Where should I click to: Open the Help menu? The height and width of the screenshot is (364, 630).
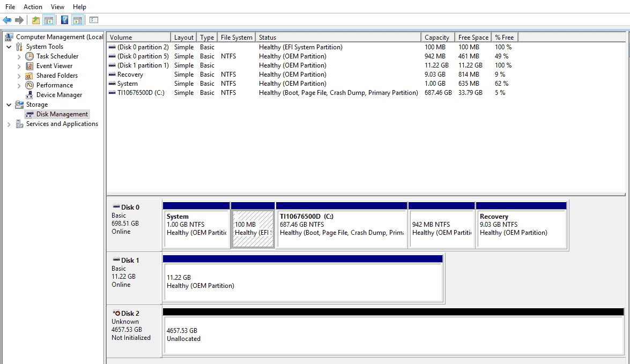79,7
